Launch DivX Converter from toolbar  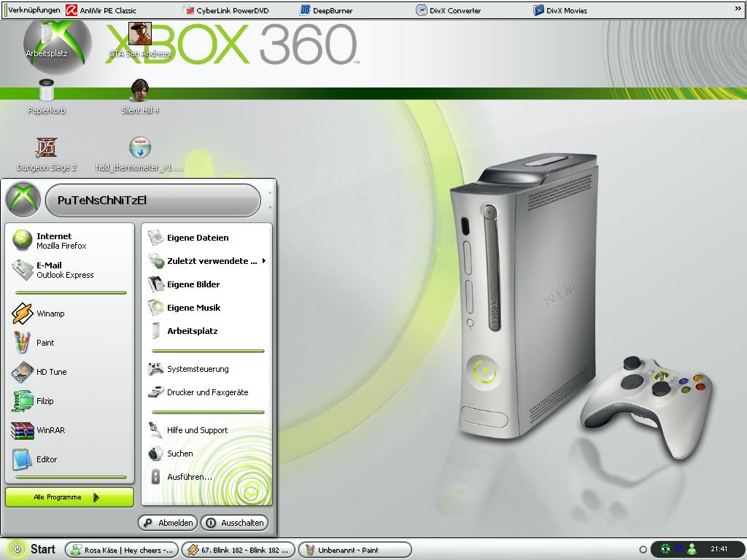coord(449,10)
